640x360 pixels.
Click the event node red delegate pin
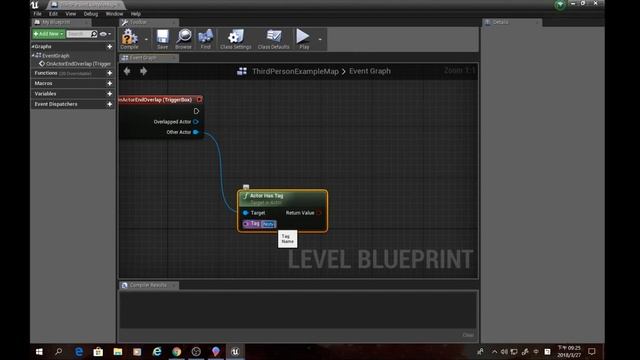click(199, 99)
